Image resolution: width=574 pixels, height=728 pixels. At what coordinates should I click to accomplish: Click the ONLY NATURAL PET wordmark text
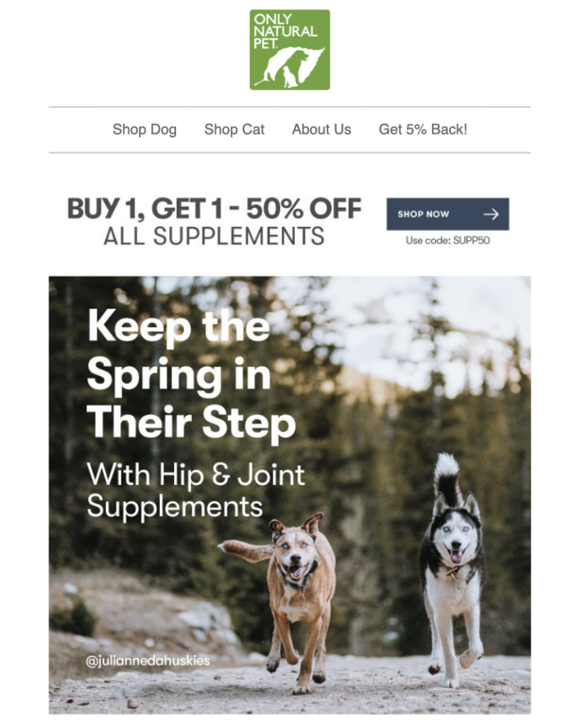[x=285, y=31]
